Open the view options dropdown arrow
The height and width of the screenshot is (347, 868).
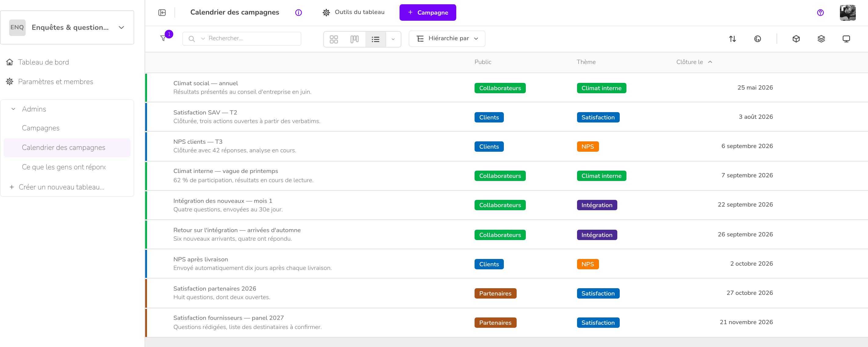[x=393, y=39]
